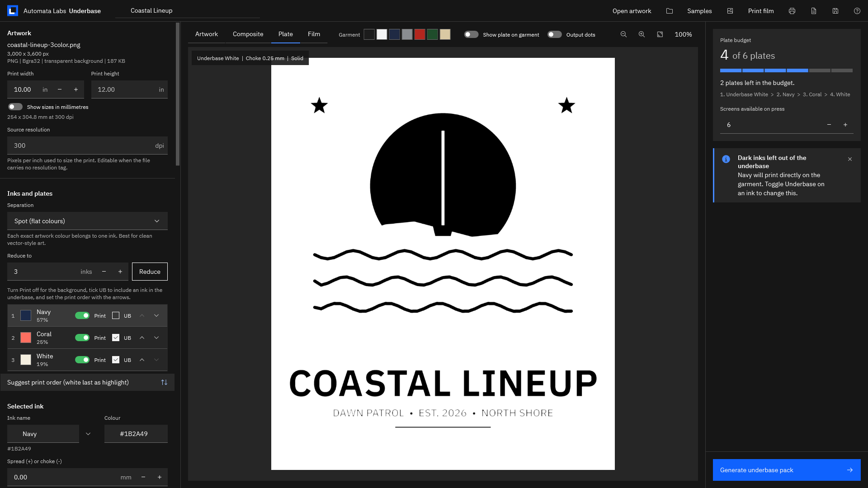
Task: Click the Print height field
Action: click(x=129, y=89)
